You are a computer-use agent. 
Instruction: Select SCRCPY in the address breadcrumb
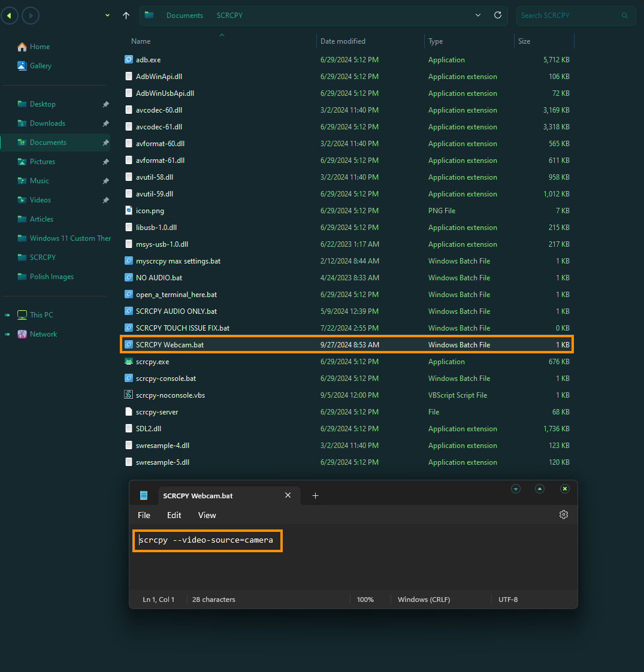pyautogui.click(x=229, y=16)
